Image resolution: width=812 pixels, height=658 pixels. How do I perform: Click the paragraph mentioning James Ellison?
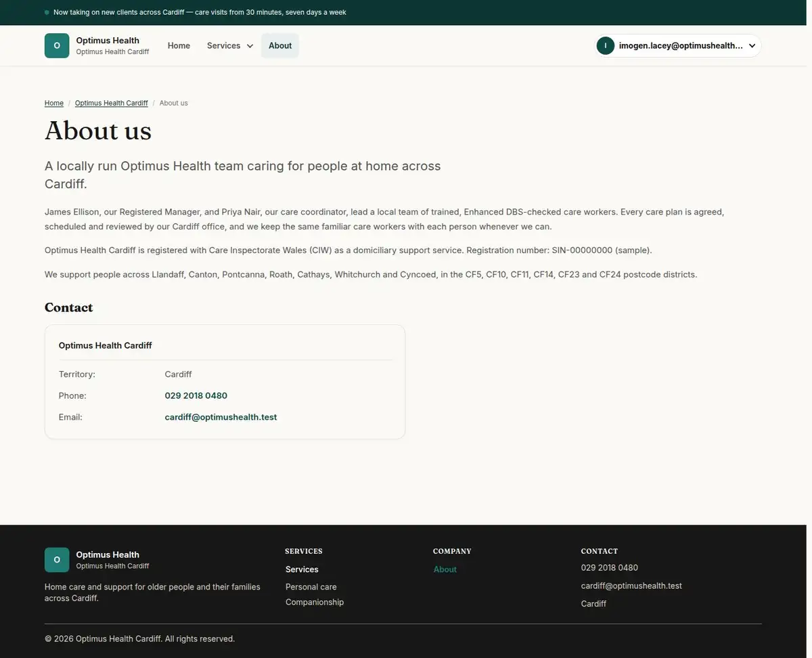point(384,219)
